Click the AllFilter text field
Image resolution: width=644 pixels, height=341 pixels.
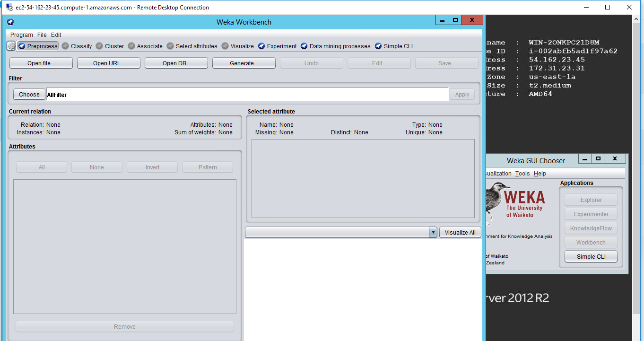(246, 94)
